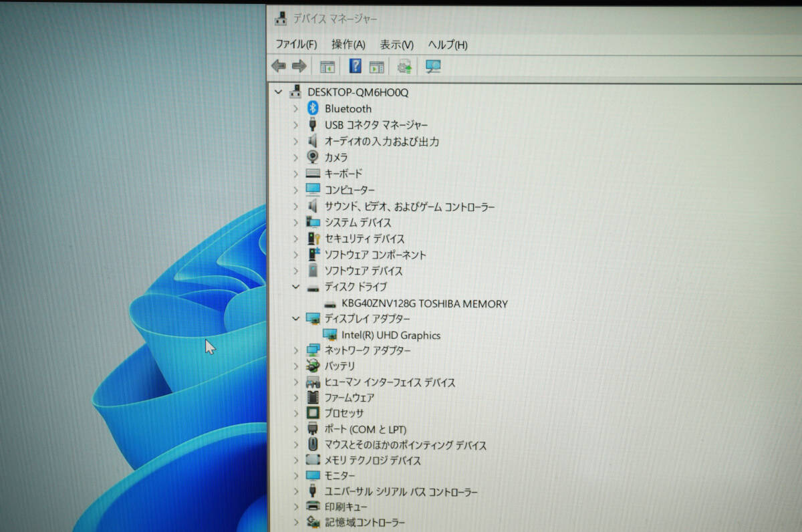Click the webcam icon beside カメラ
Image resolution: width=802 pixels, height=532 pixels.
312,157
